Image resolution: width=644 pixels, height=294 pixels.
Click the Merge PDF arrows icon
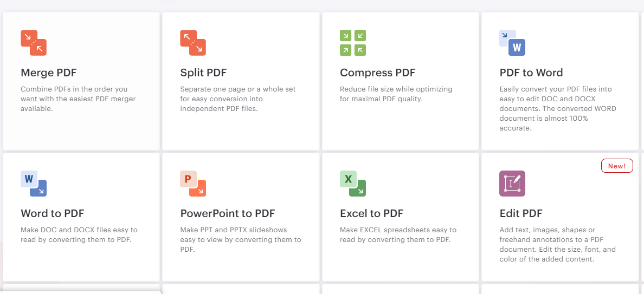point(34,43)
